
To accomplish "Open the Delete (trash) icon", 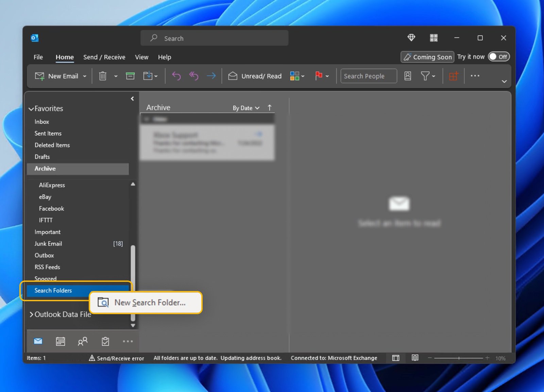I will tap(103, 76).
